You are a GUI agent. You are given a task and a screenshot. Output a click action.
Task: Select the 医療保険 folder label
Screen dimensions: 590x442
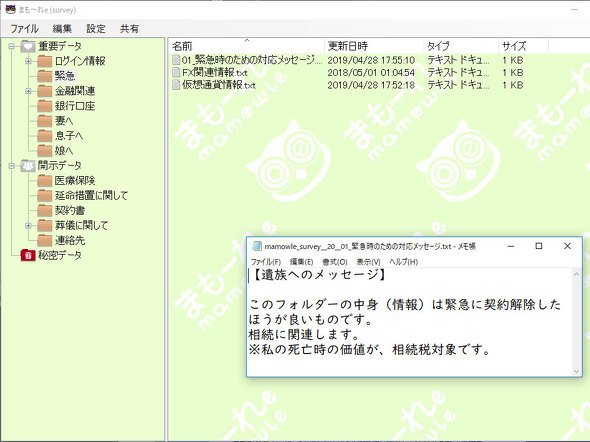coord(75,181)
